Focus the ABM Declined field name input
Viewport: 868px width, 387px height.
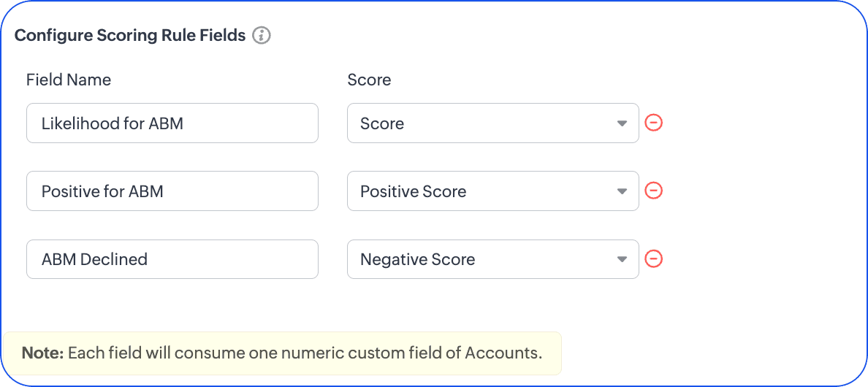(172, 259)
